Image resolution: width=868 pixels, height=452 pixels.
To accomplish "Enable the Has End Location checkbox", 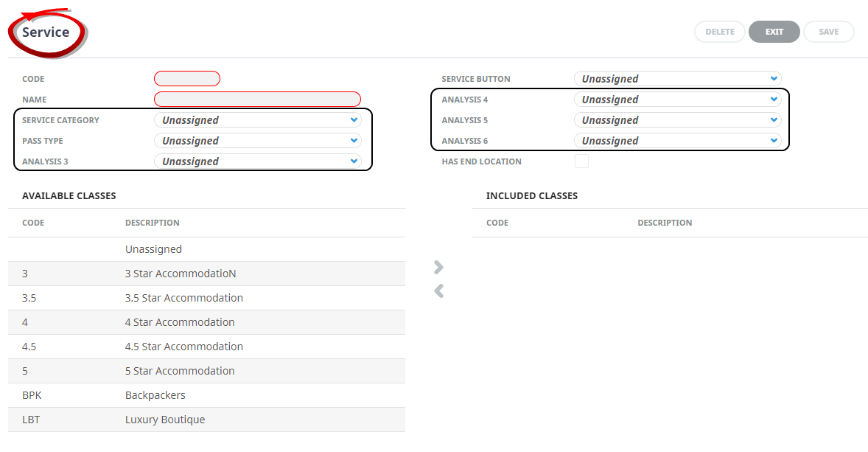I will pos(581,161).
